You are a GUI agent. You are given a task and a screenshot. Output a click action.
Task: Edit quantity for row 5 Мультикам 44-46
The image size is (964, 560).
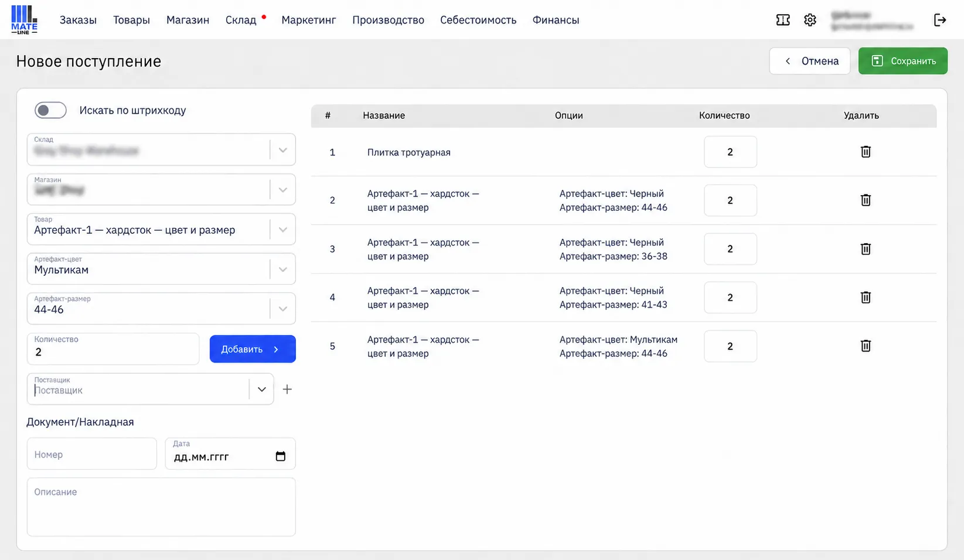click(730, 346)
